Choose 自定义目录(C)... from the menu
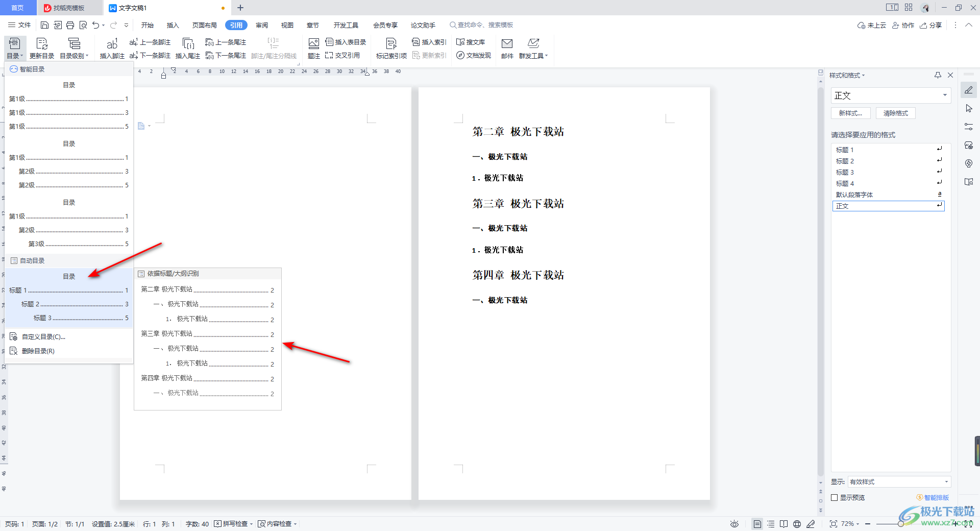 43,336
